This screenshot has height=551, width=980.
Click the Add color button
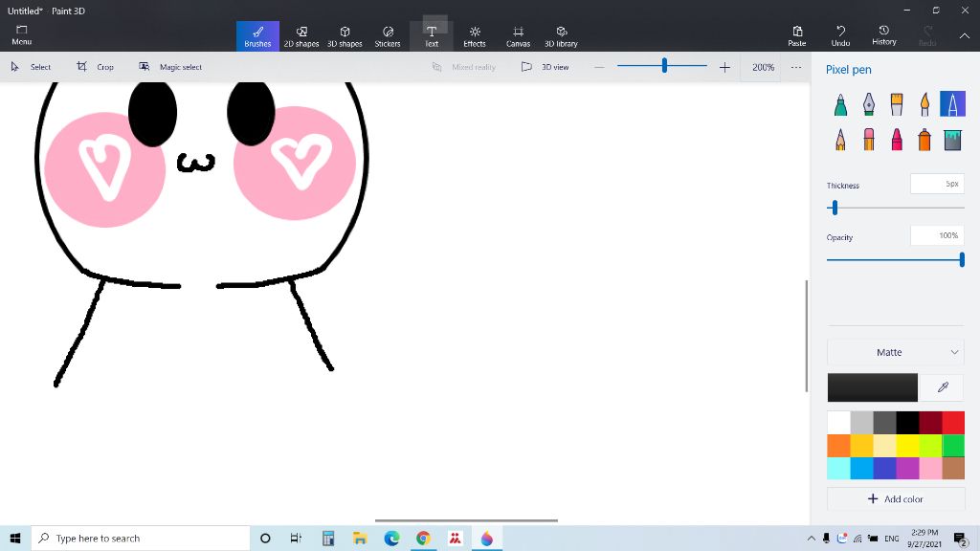pos(896,498)
